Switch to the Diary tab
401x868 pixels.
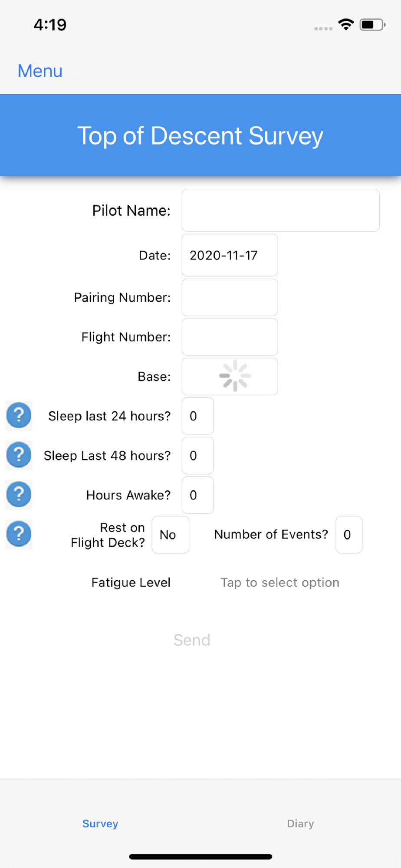click(300, 823)
